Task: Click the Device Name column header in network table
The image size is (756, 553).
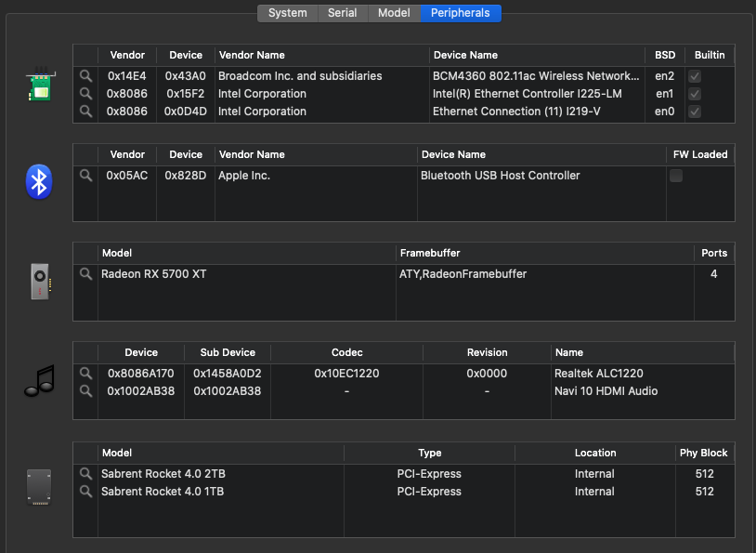Action: point(464,56)
